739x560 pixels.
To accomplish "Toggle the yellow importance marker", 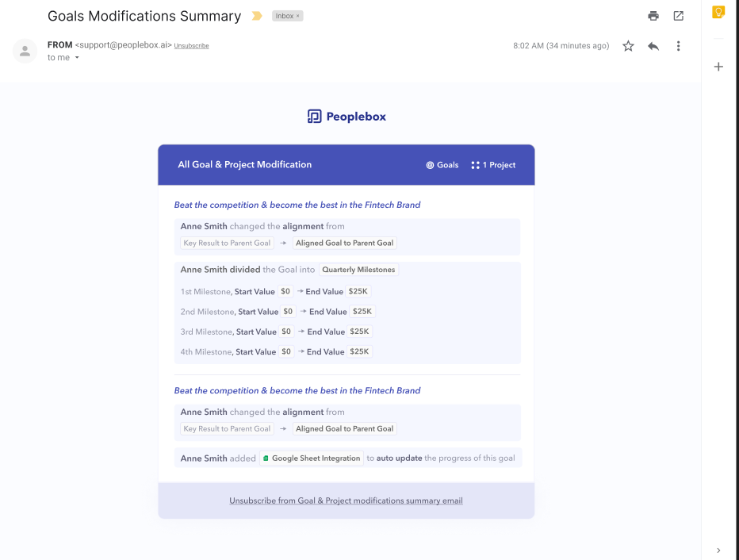I will click(256, 16).
